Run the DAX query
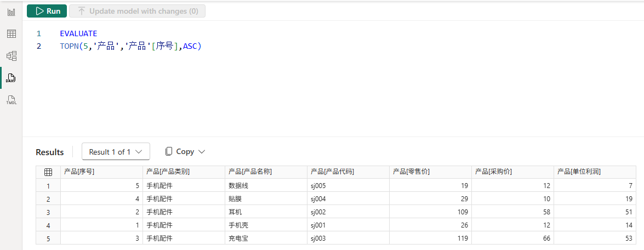 pos(47,11)
